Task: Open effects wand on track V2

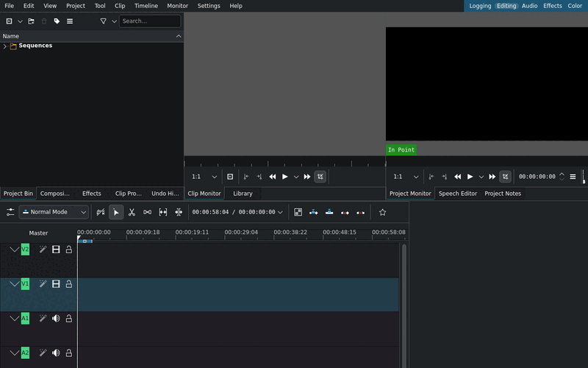Action: [x=43, y=250]
